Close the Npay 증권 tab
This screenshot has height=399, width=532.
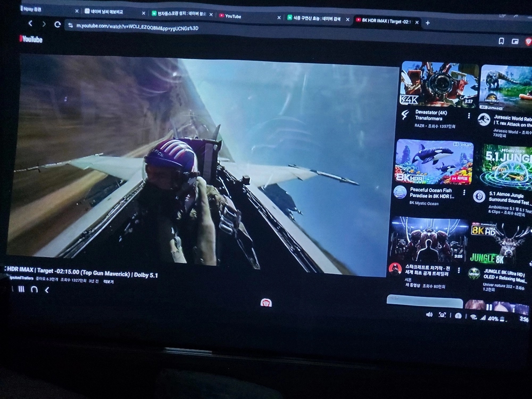77,11
